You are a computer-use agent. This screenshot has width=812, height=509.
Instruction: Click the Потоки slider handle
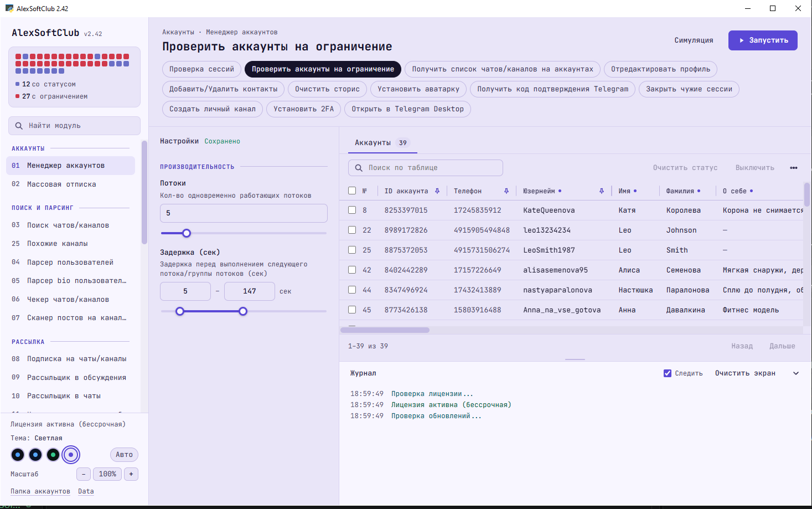[x=187, y=233]
